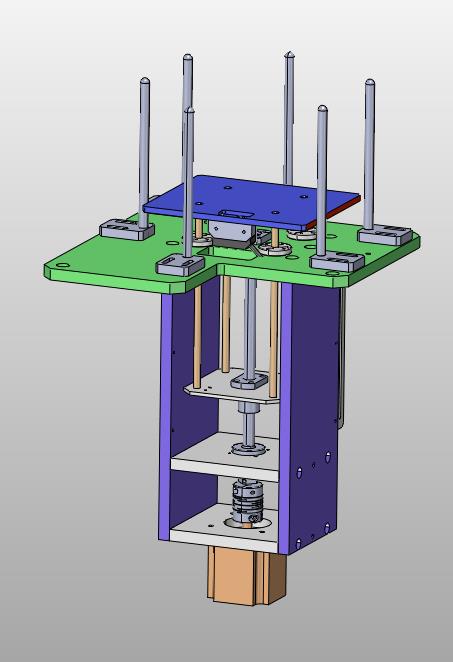Screen dimensions: 453x662
Task: Pick the rightmost gray pin base block
Action: [385, 234]
